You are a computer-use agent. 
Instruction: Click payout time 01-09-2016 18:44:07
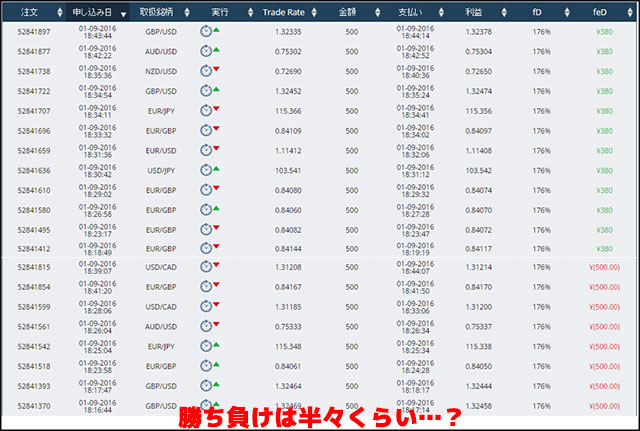(x=415, y=267)
